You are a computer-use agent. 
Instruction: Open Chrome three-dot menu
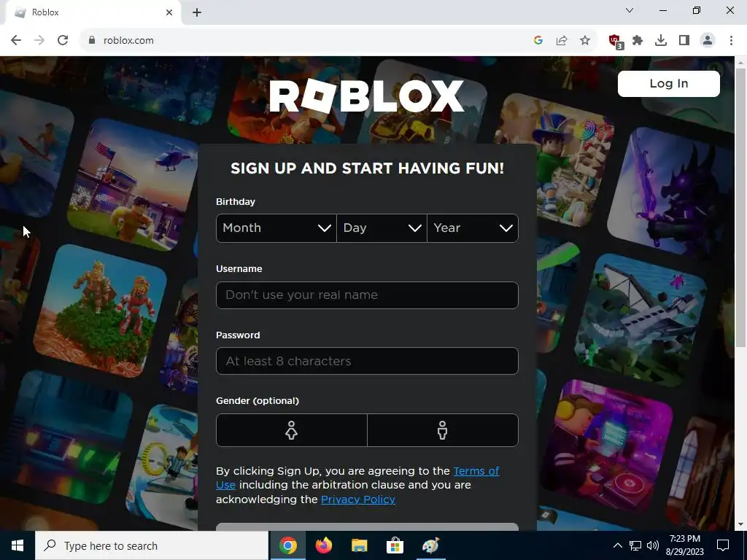click(731, 41)
